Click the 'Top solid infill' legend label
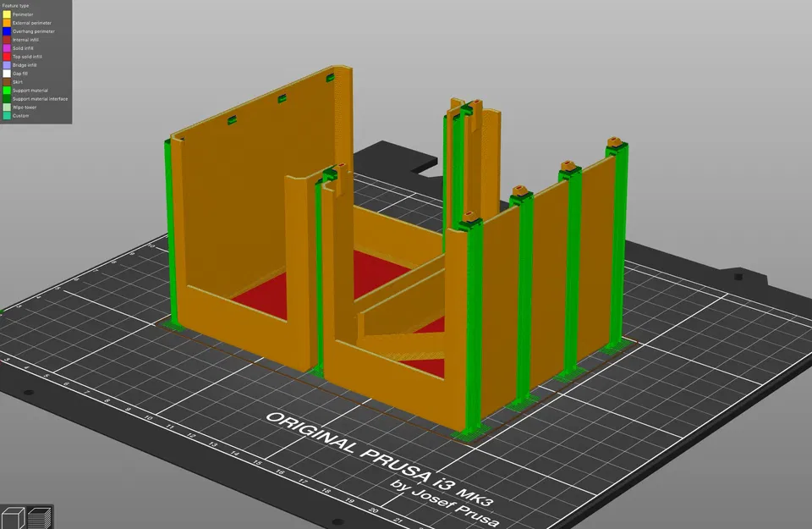The height and width of the screenshot is (529, 812). pyautogui.click(x=27, y=57)
